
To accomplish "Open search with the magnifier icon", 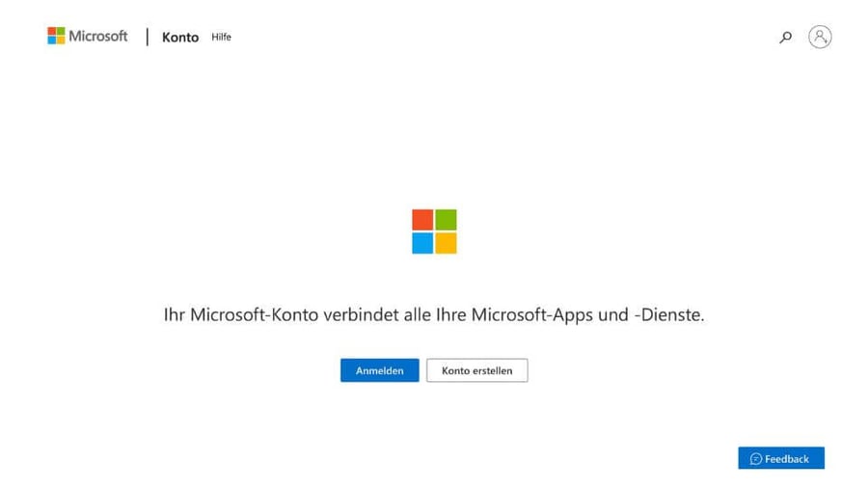I will (x=785, y=38).
